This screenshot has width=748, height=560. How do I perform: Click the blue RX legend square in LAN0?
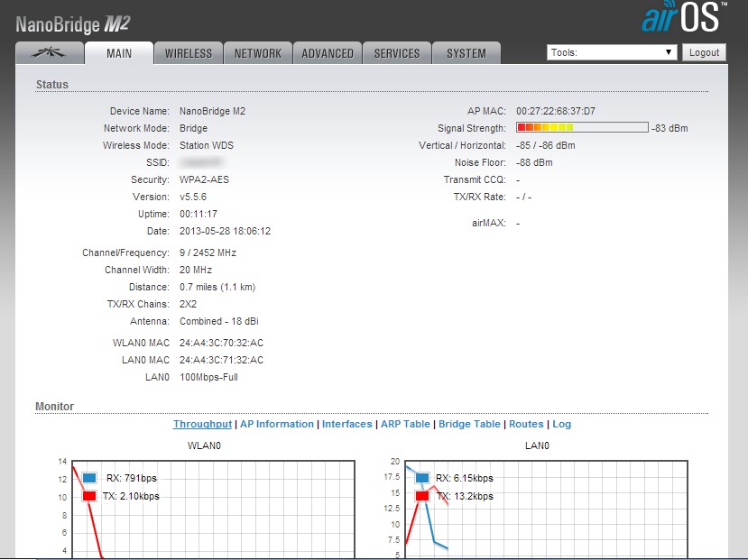point(423,478)
